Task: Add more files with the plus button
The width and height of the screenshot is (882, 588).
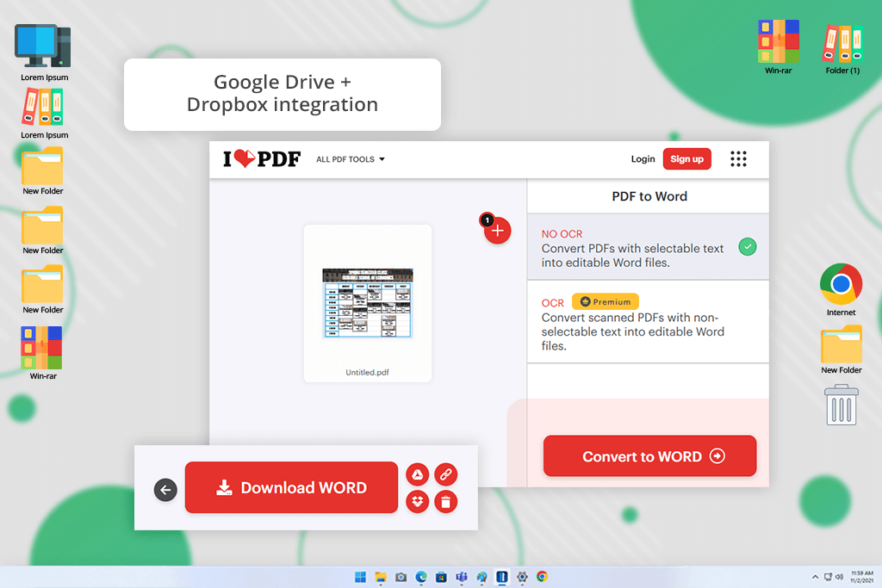Action: pyautogui.click(x=497, y=231)
